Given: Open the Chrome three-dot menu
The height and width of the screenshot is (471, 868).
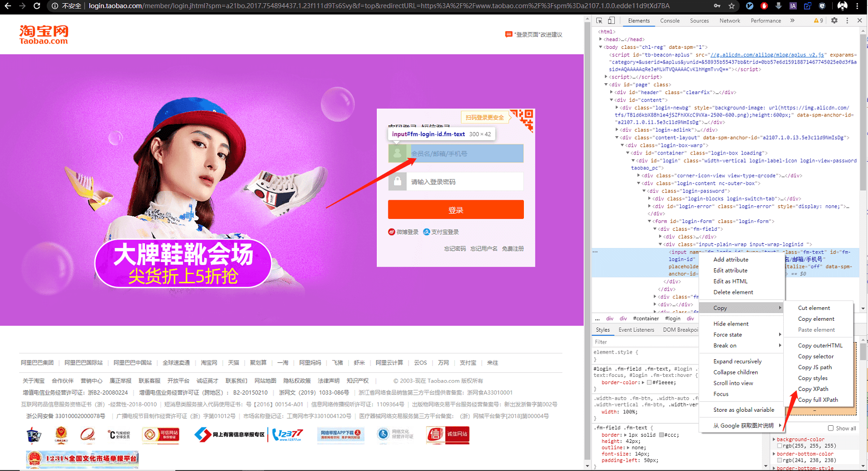Looking at the screenshot, I should (x=858, y=6).
